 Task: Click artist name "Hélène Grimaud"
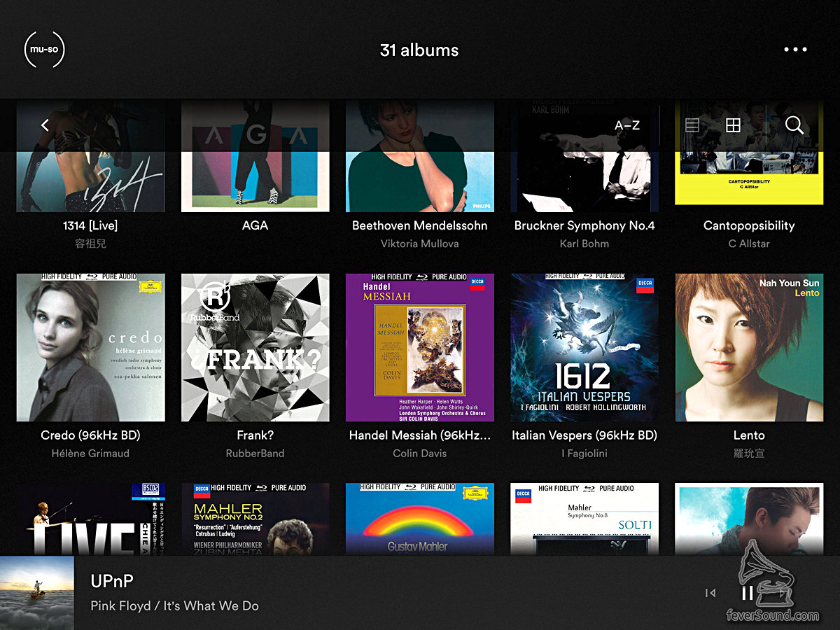tap(90, 453)
